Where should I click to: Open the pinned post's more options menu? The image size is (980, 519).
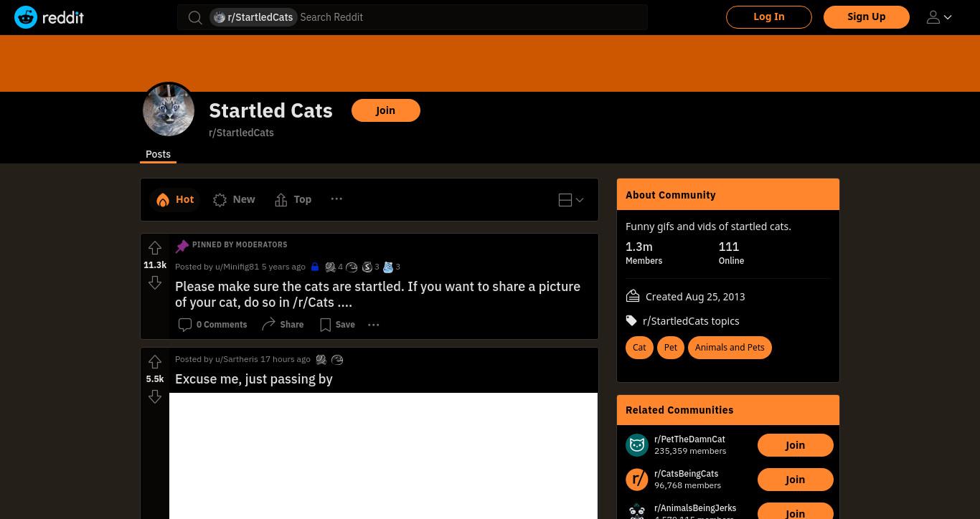(x=374, y=325)
